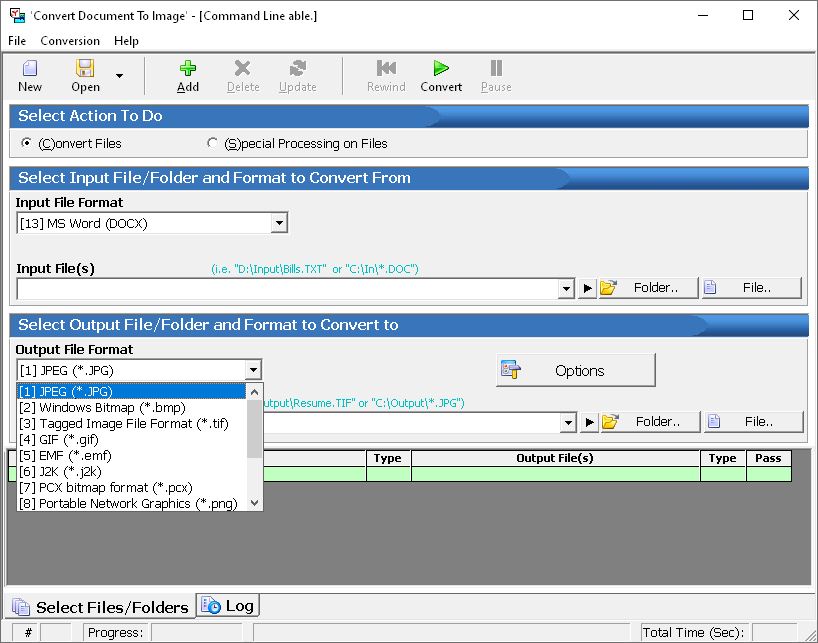
Task: Choose [8] Portable Network Graphics (*.png)
Action: (131, 504)
